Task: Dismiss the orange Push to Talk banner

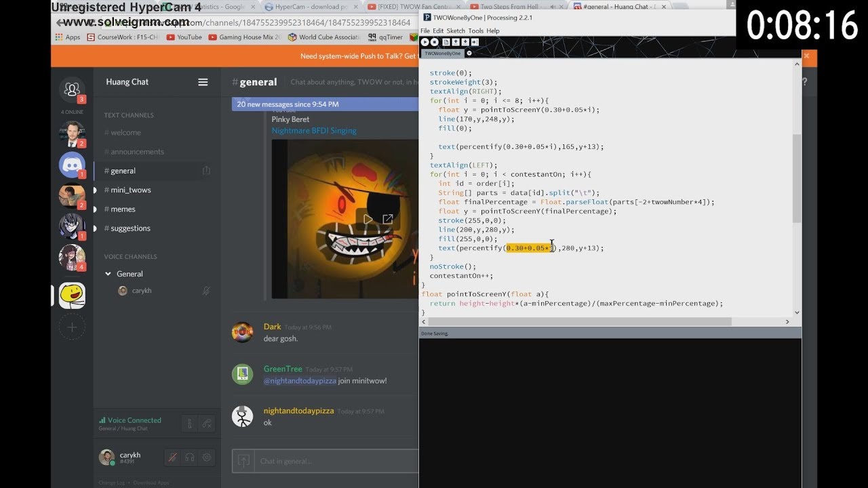Action: (x=806, y=56)
